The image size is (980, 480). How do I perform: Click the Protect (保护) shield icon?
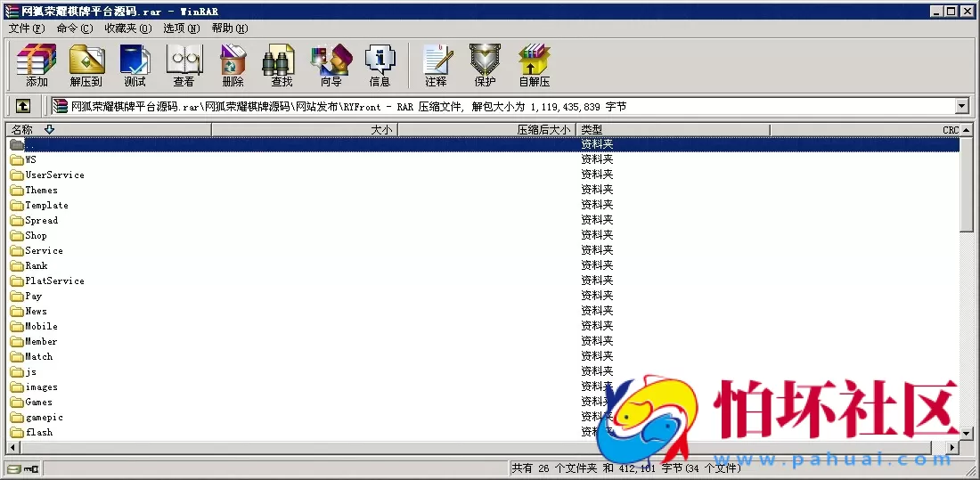(485, 66)
